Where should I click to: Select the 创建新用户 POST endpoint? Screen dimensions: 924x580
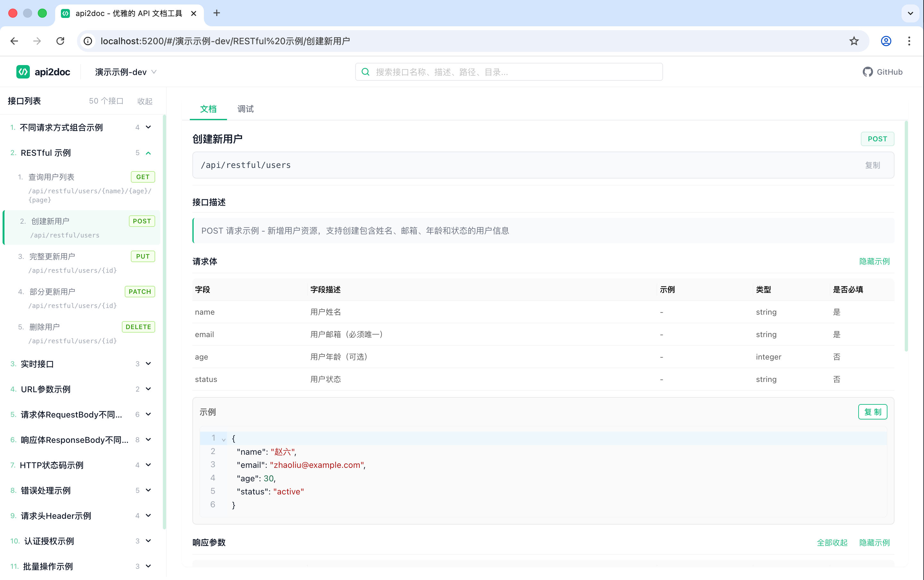tap(81, 228)
